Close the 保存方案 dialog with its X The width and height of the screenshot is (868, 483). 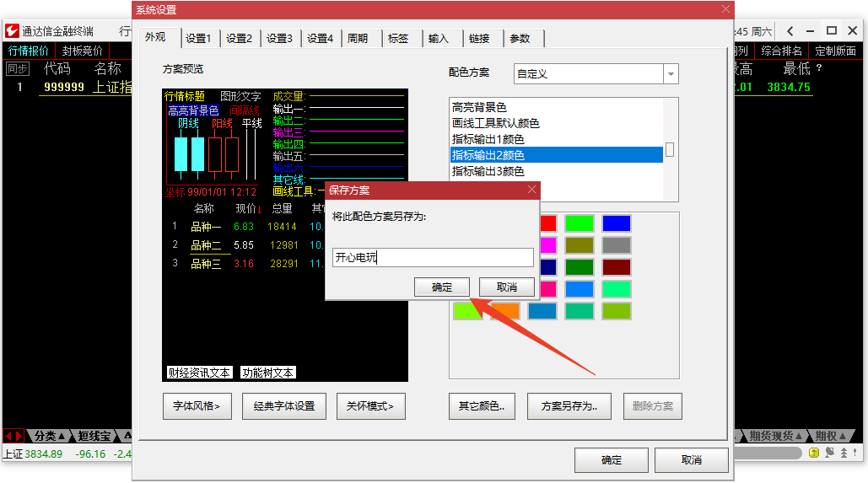[531, 190]
